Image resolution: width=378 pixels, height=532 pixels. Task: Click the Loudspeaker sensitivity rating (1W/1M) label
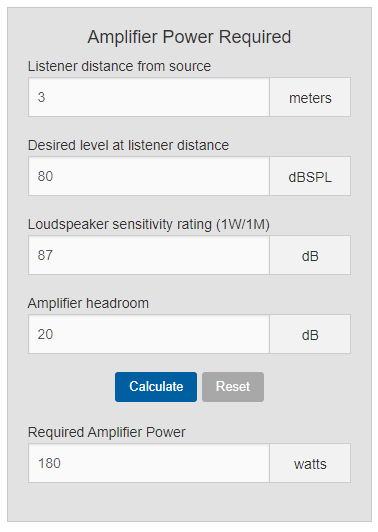tap(149, 225)
